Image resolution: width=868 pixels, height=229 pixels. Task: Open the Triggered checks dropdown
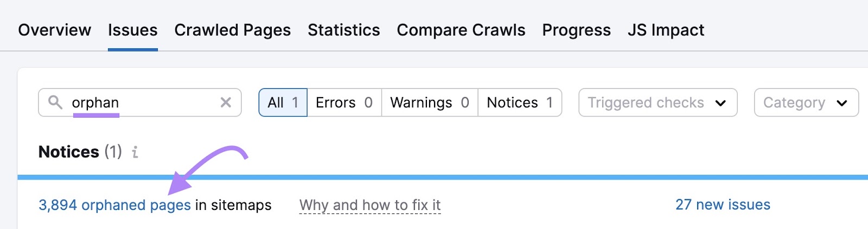point(658,103)
